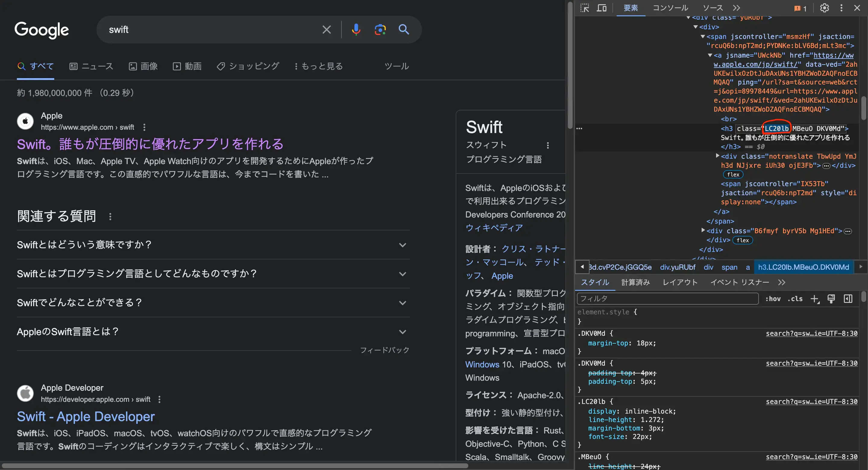Open the もっと見る search filter menu

(x=319, y=66)
